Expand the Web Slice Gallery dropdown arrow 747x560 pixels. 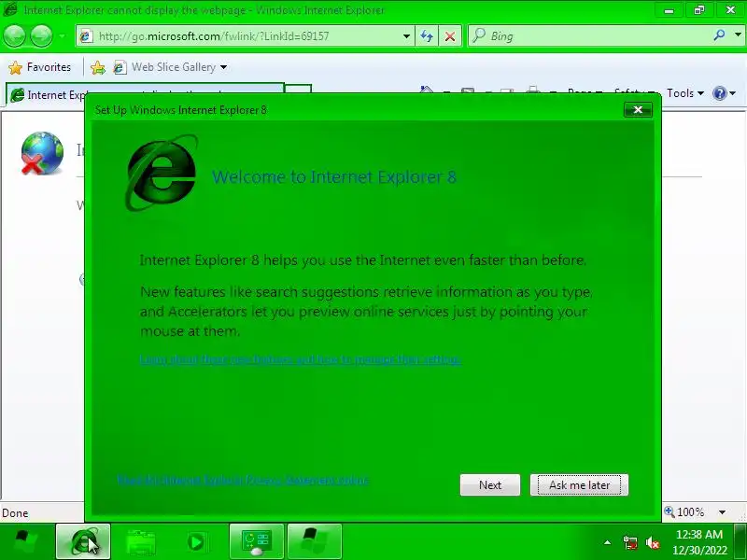pos(223,67)
